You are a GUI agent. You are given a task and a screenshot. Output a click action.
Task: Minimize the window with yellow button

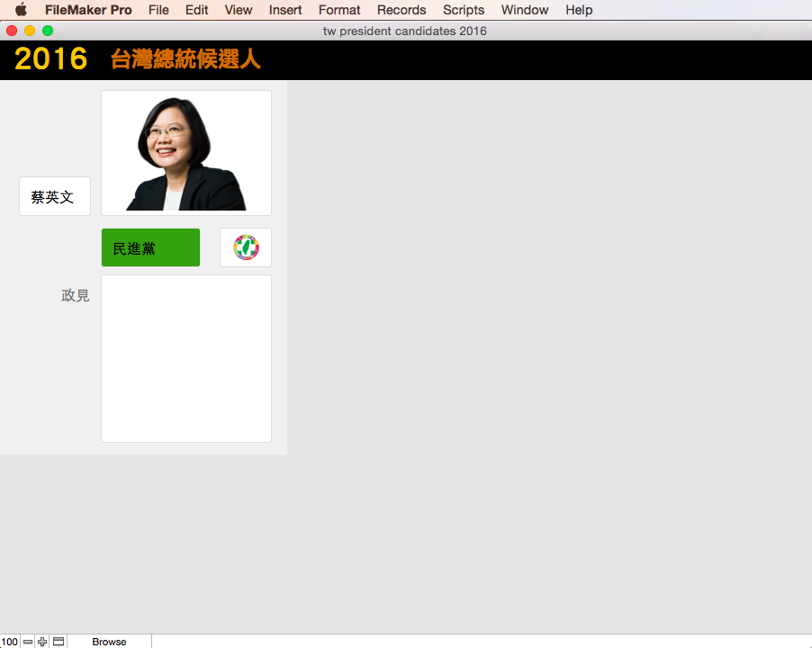30,31
